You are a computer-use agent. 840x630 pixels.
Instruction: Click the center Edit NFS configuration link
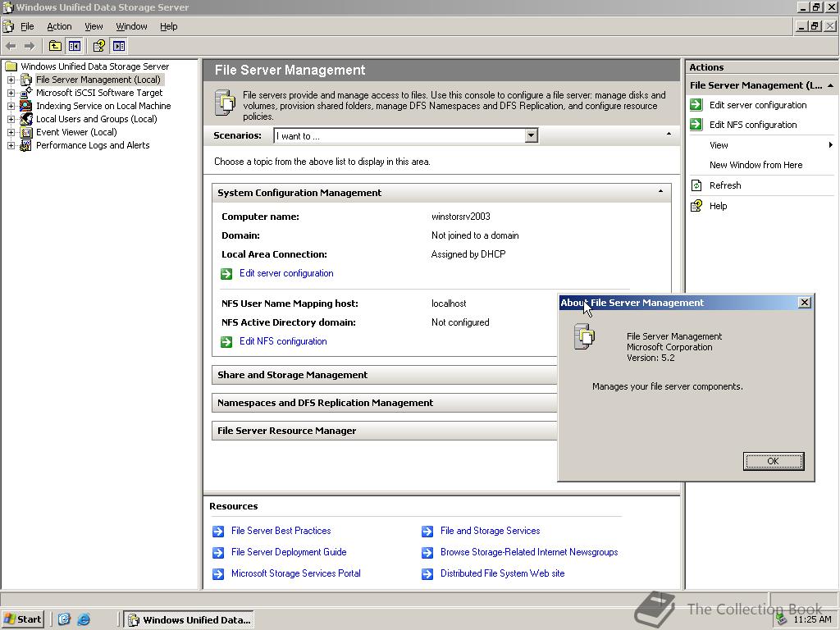click(283, 341)
